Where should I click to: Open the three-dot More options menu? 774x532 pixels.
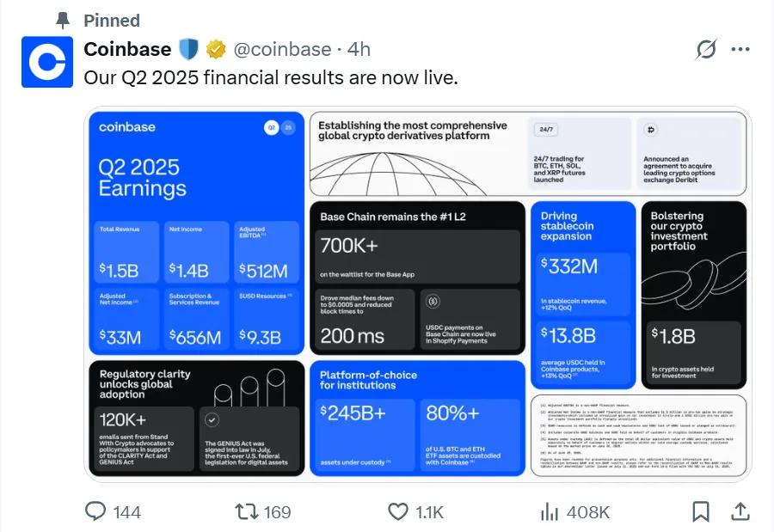740,50
